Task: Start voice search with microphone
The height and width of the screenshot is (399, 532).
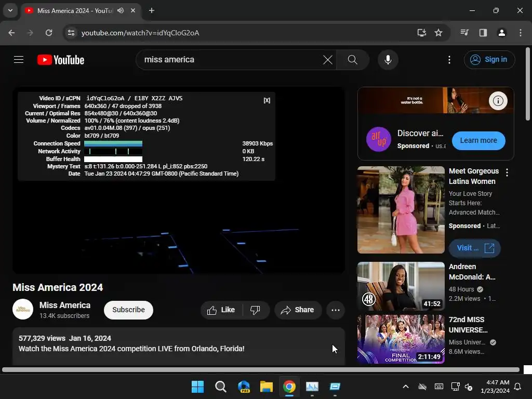Action: pos(388,60)
